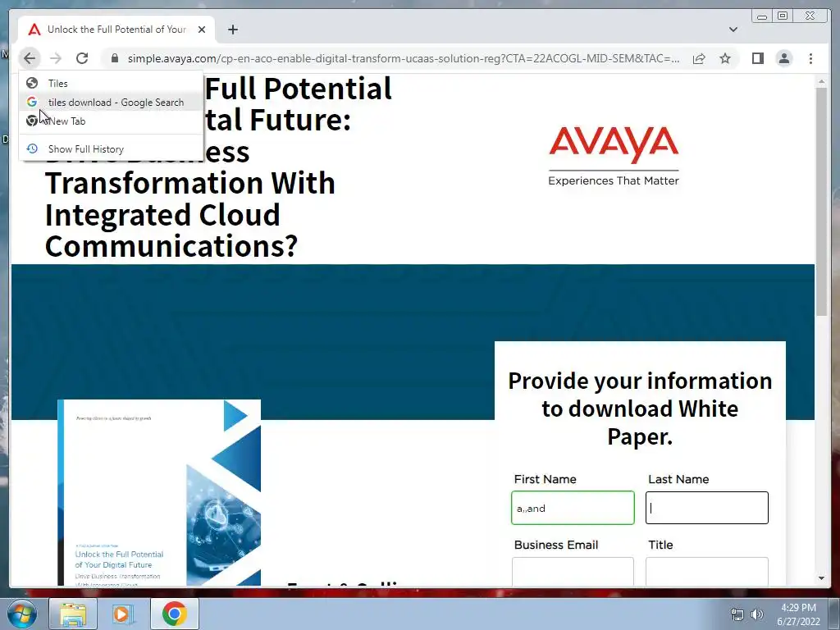Viewport: 840px width, 630px height.
Task: Click the Title input field
Action: (707, 572)
